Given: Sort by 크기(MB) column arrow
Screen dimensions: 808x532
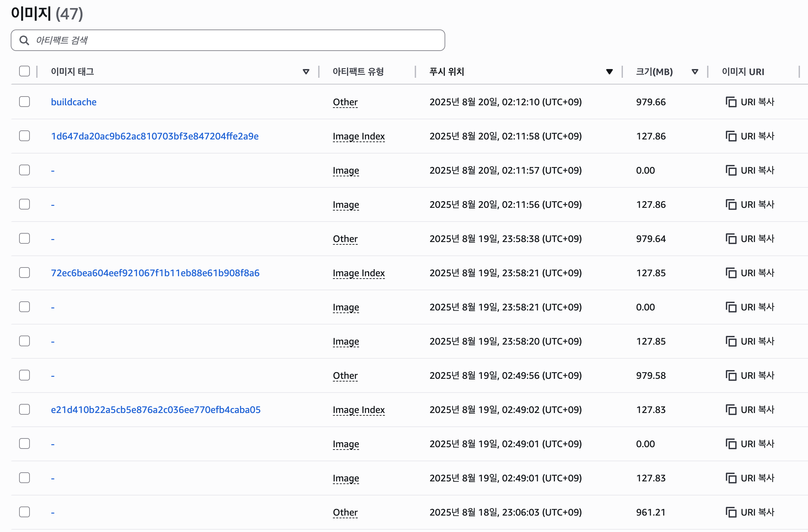Looking at the screenshot, I should click(x=695, y=72).
